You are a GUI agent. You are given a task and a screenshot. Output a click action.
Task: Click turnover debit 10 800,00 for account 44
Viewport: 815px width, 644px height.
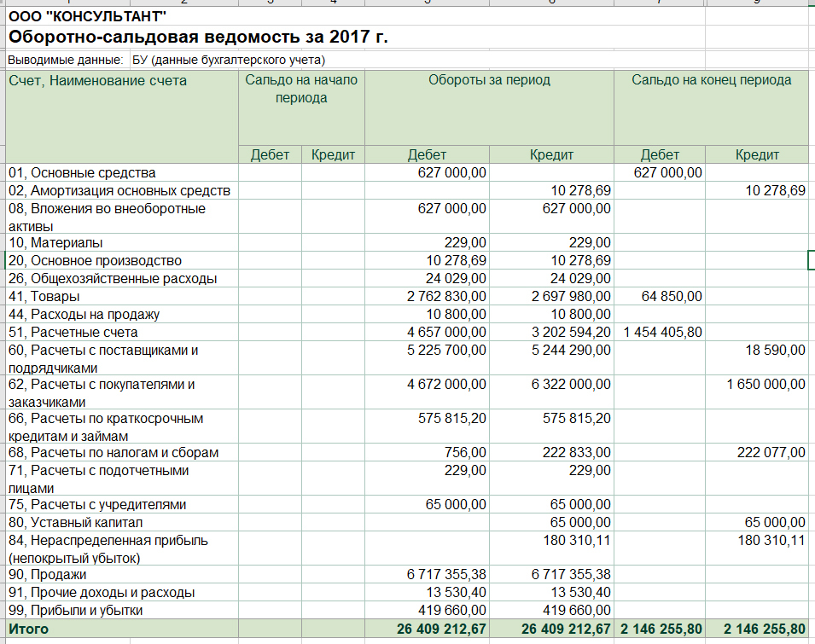[x=456, y=314]
